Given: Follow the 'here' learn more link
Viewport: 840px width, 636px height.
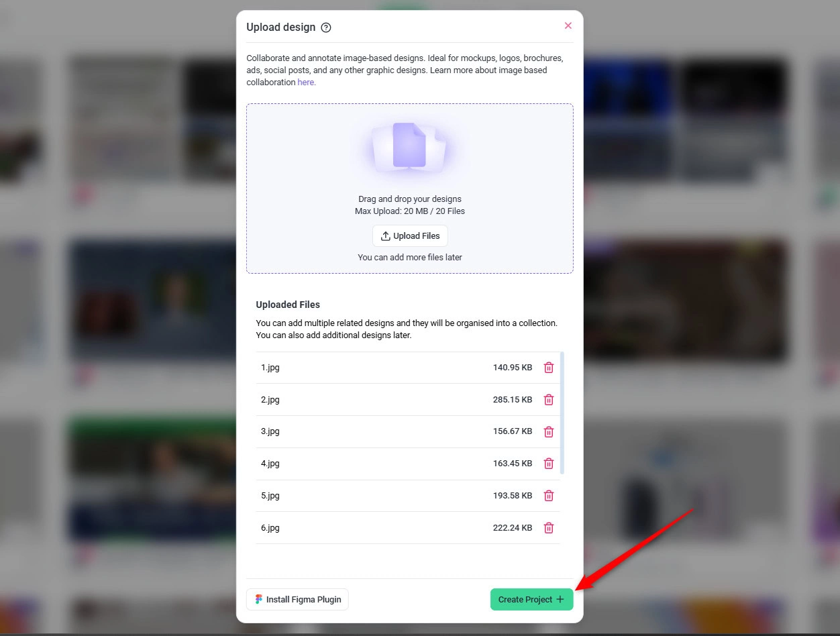Looking at the screenshot, I should click(306, 83).
